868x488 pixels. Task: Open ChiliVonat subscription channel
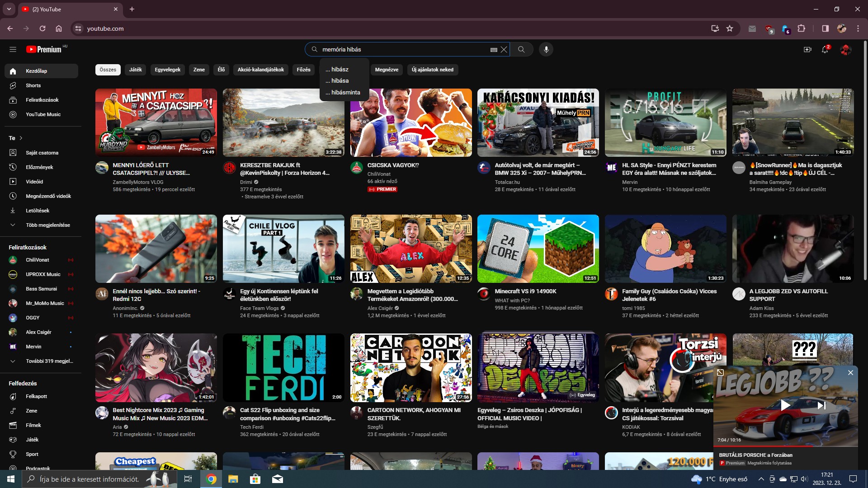[x=41, y=260]
